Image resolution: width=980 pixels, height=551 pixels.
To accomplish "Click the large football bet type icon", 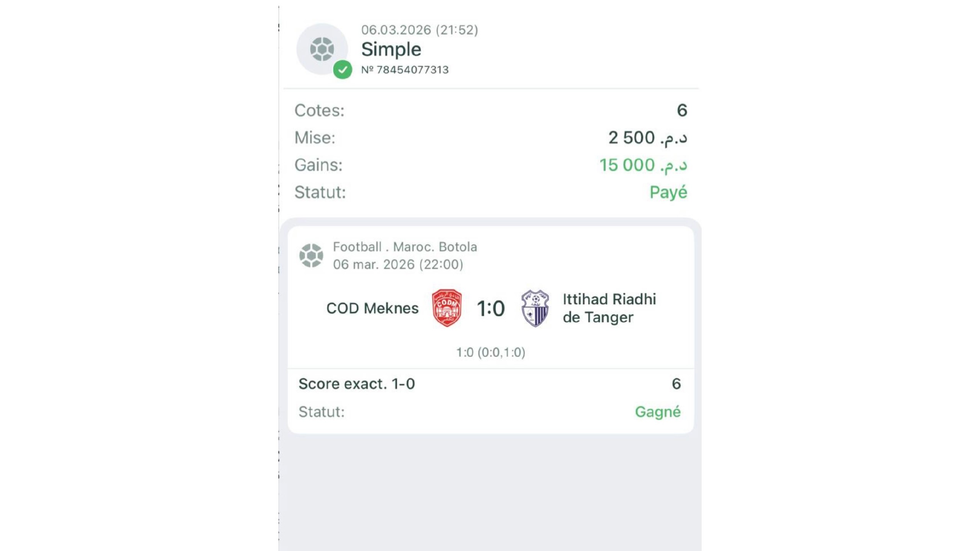I will click(x=322, y=49).
